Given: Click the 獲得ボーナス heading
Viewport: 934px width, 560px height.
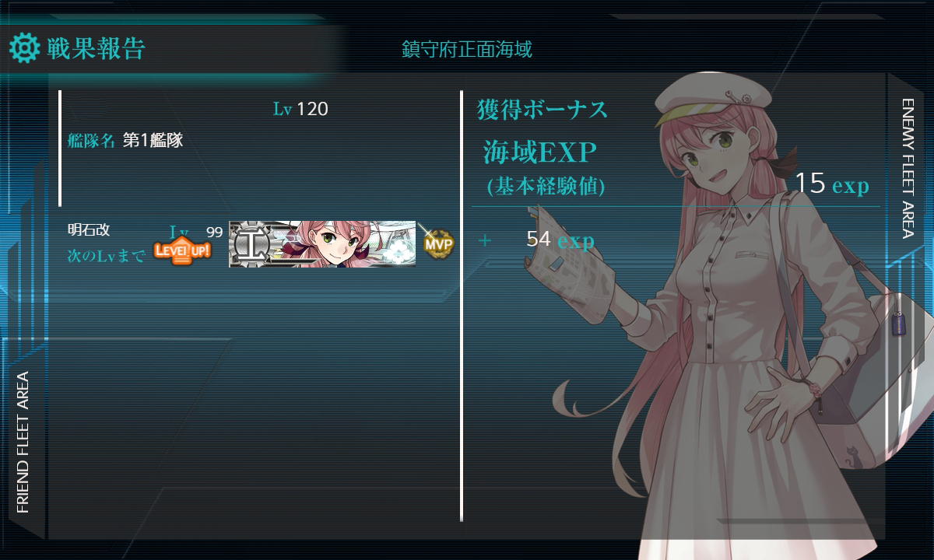Looking at the screenshot, I should coord(542,110).
